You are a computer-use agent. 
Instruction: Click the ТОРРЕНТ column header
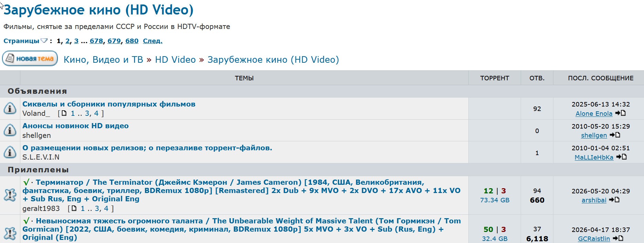tap(495, 78)
